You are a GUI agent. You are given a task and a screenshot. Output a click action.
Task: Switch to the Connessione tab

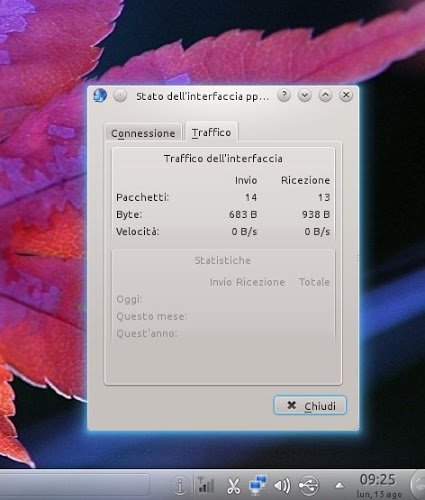143,133
